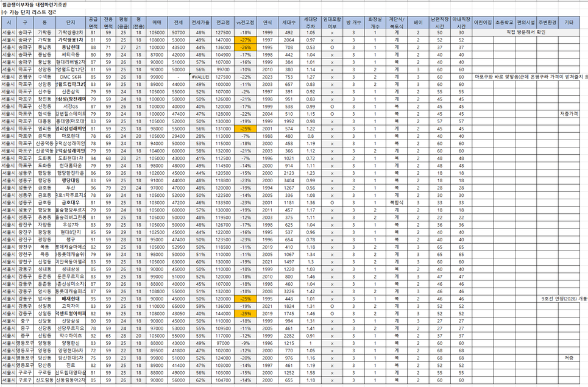Select the '신당삼성' cell
Viewport: 588px width, 387px height.
point(71,321)
